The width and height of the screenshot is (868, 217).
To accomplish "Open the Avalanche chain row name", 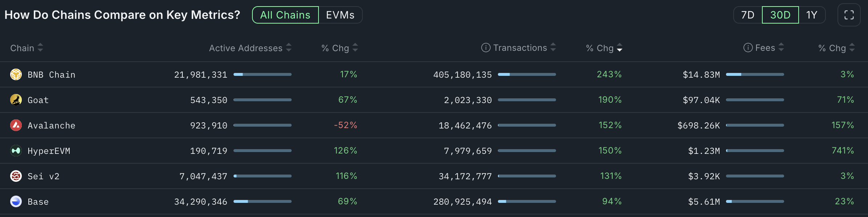I will 51,126.
